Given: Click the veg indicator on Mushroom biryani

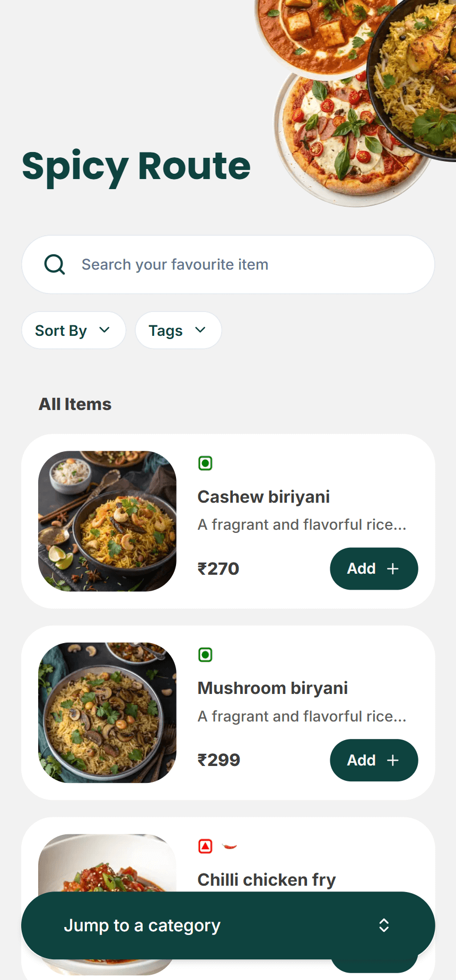Looking at the screenshot, I should click(x=205, y=655).
